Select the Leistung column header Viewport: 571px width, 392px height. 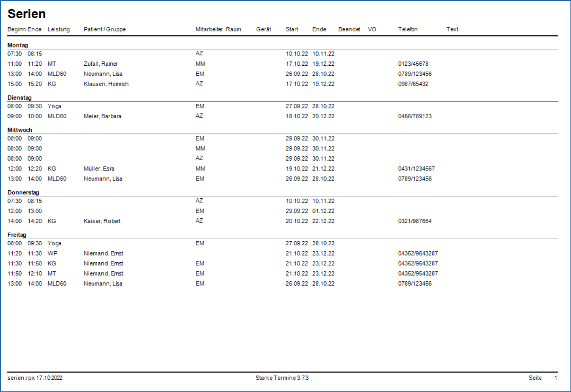click(x=59, y=29)
